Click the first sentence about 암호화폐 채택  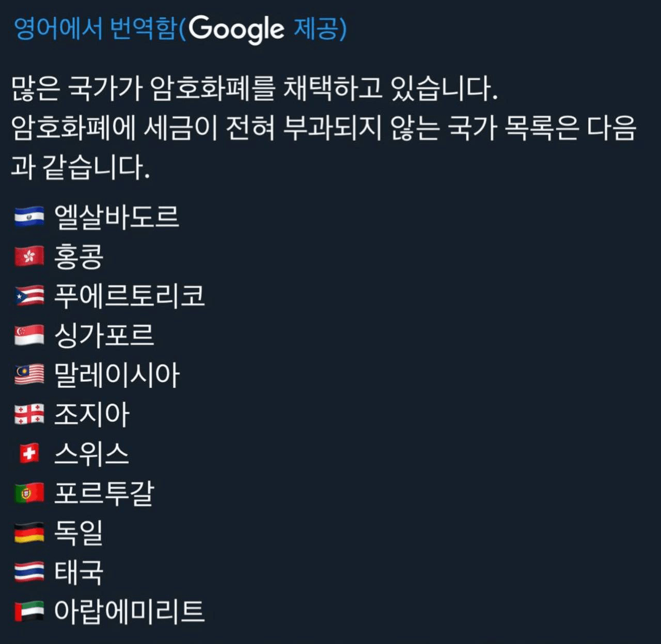254,88
